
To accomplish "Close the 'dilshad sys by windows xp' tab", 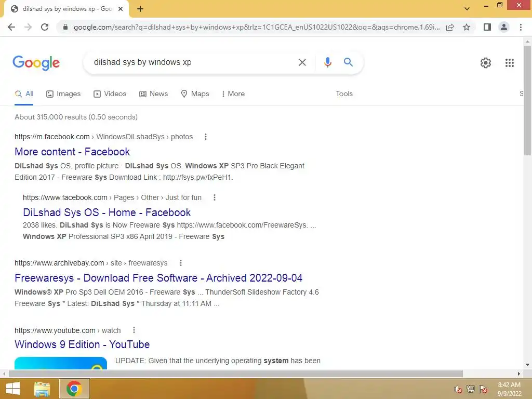I will 121,9.
